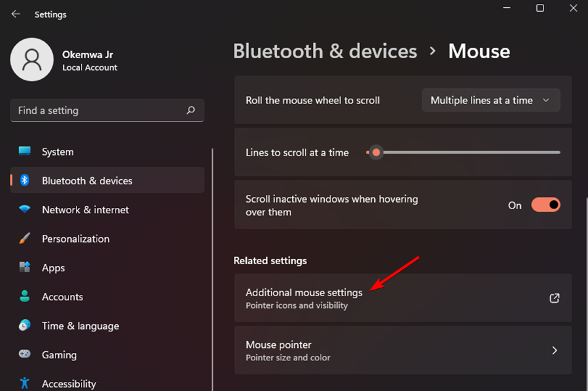Click the Apps icon in sidebar
This screenshot has height=391, width=588.
(x=25, y=267)
